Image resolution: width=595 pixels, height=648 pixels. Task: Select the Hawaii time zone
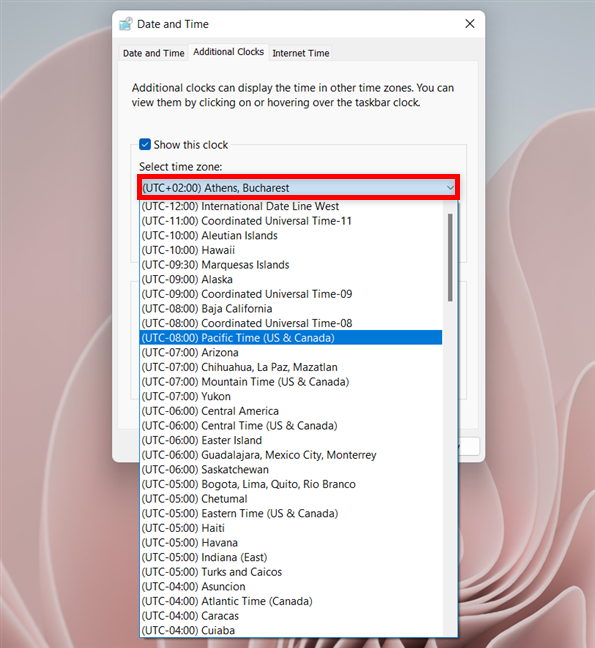pyautogui.click(x=291, y=250)
